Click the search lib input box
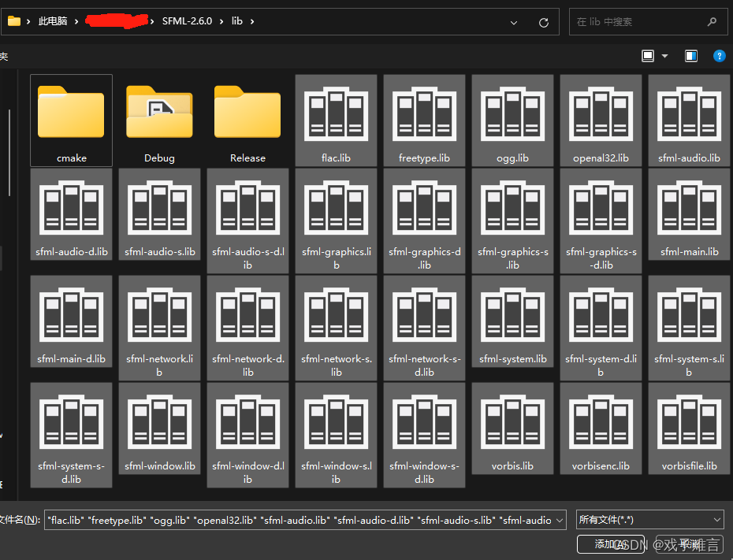This screenshot has height=560, width=733. click(649, 21)
